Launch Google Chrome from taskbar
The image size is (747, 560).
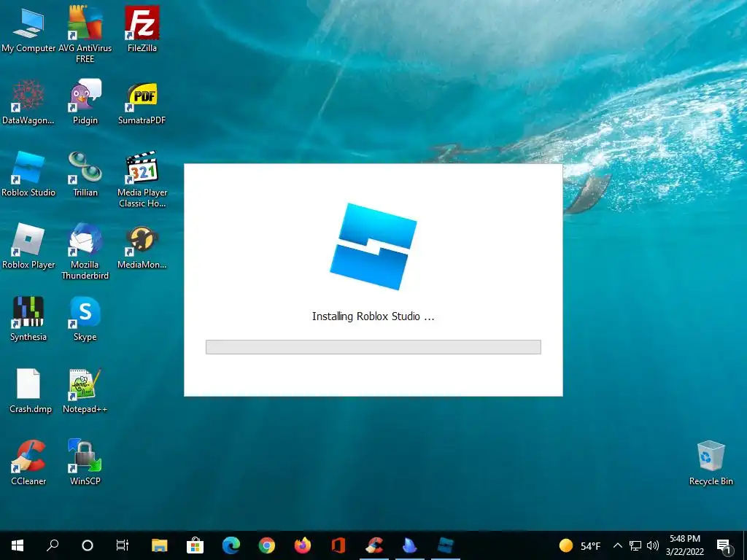point(267,545)
